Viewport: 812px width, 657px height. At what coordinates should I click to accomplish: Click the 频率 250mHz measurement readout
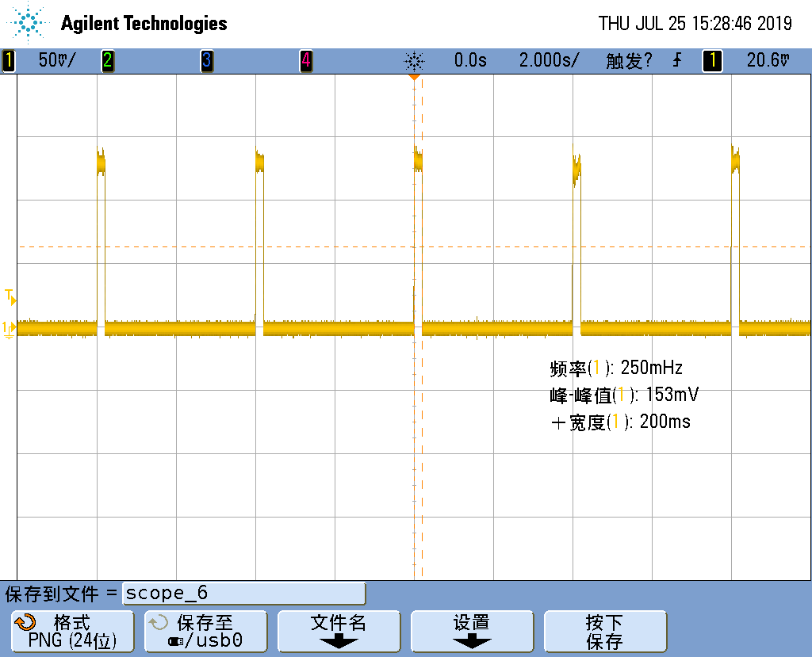pos(615,368)
